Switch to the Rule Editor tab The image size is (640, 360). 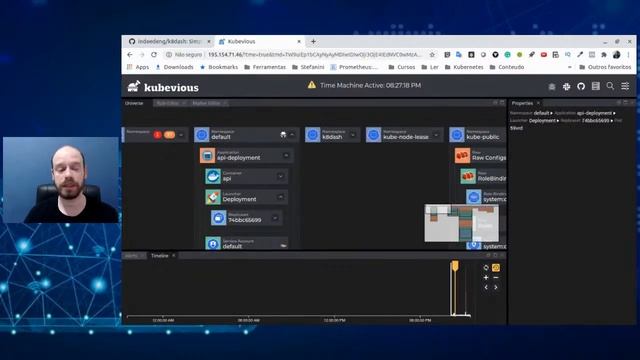[x=168, y=103]
